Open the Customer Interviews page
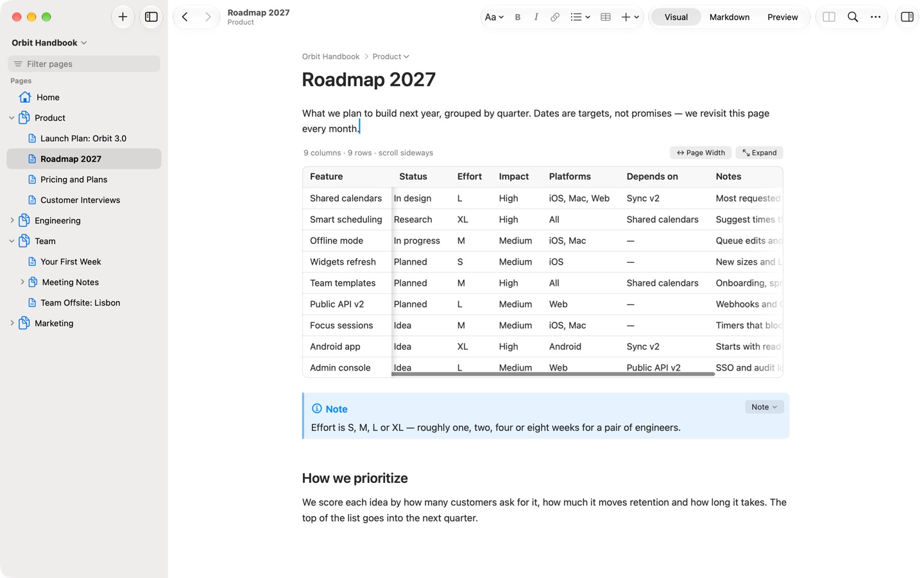This screenshot has height=578, width=924. pyautogui.click(x=84, y=200)
